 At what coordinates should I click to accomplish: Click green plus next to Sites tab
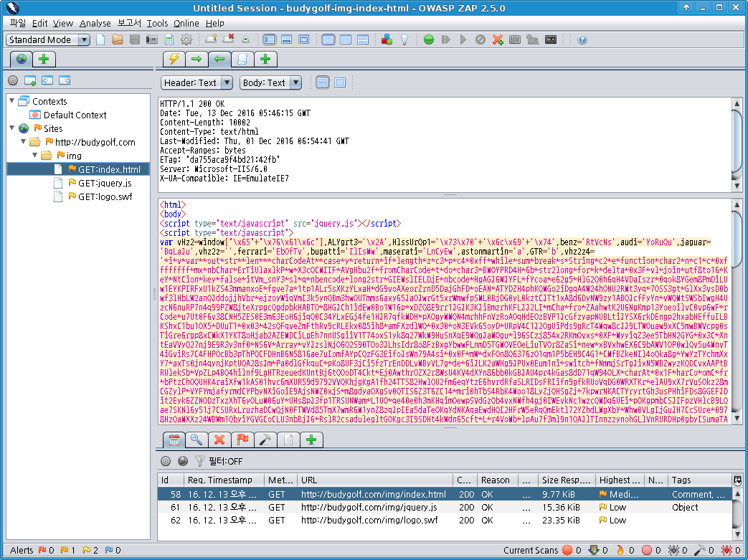(x=44, y=59)
